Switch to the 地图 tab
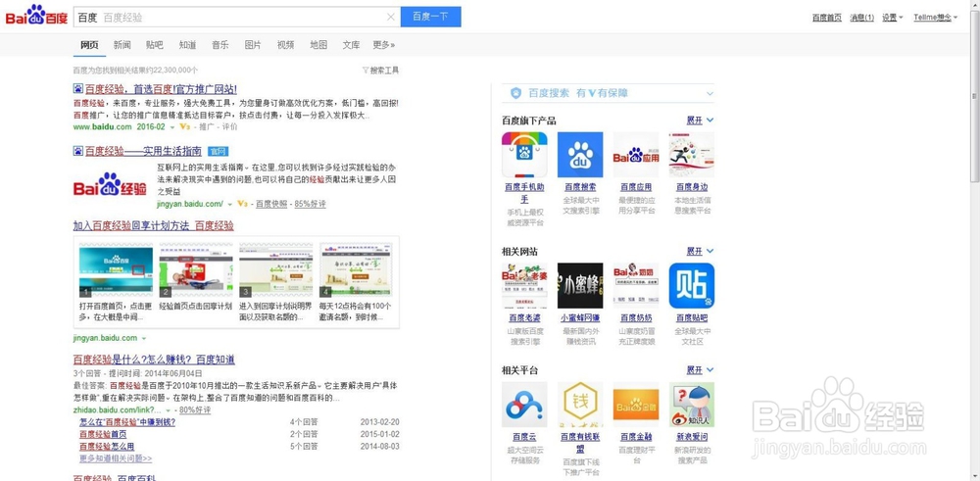Screen dimensions: 980x481 coord(318,45)
